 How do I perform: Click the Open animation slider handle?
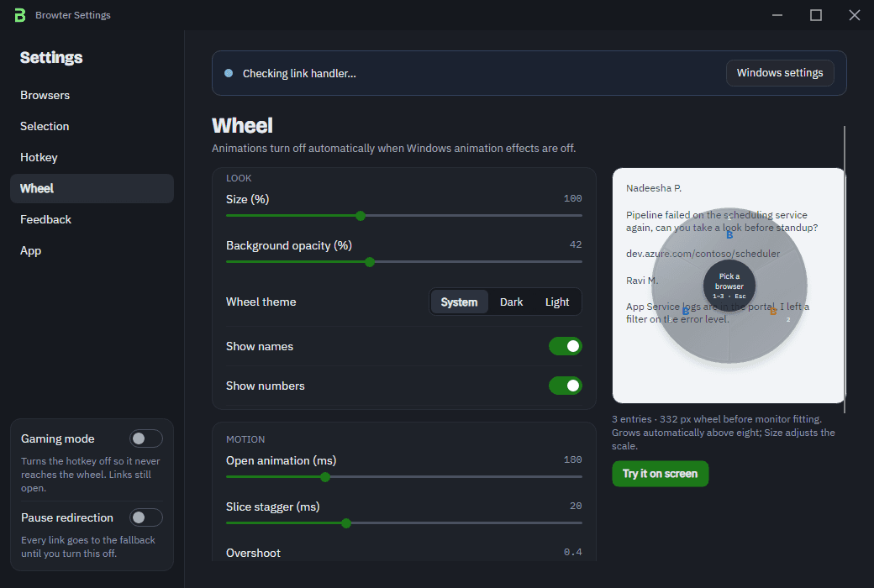(x=325, y=477)
